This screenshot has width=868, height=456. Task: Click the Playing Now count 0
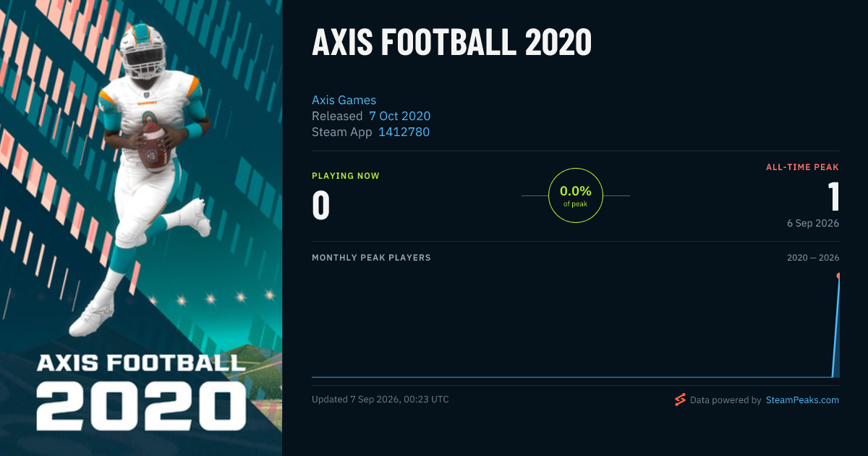click(321, 205)
